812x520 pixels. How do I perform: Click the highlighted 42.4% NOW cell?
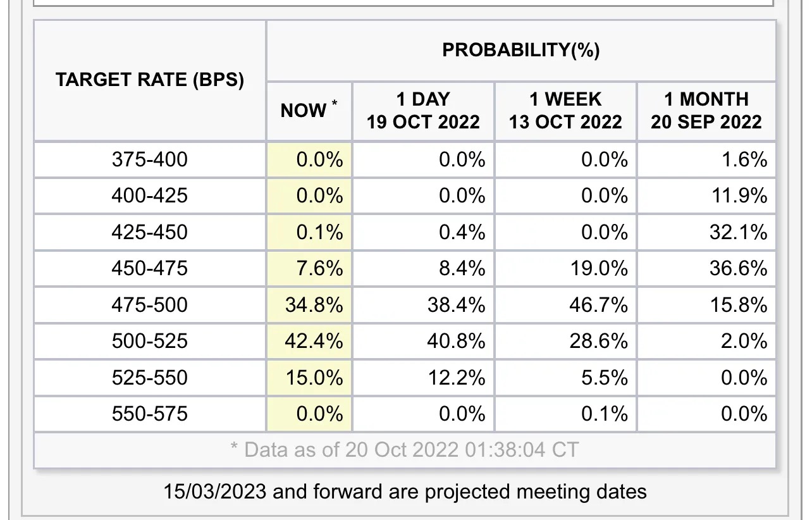(x=309, y=341)
